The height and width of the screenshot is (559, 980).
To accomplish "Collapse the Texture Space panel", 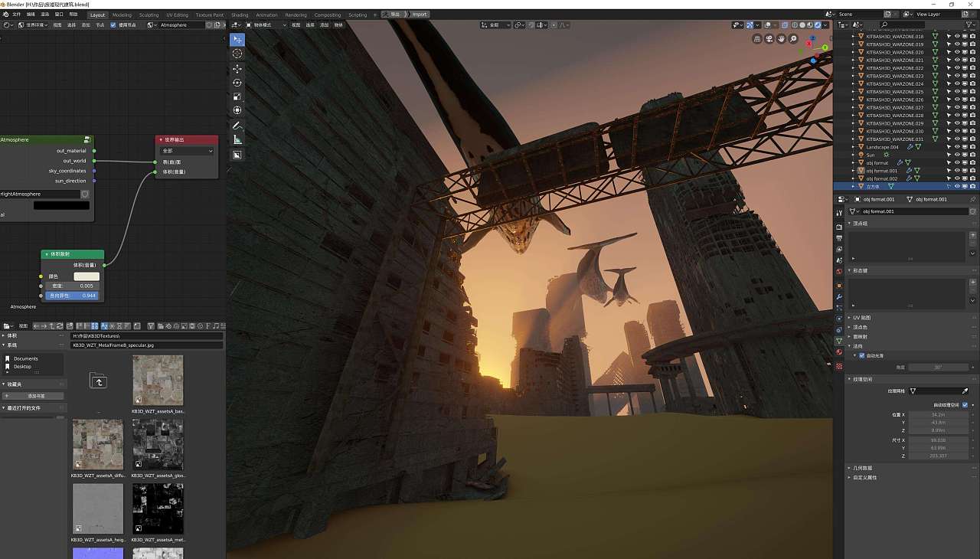I will coord(863,379).
